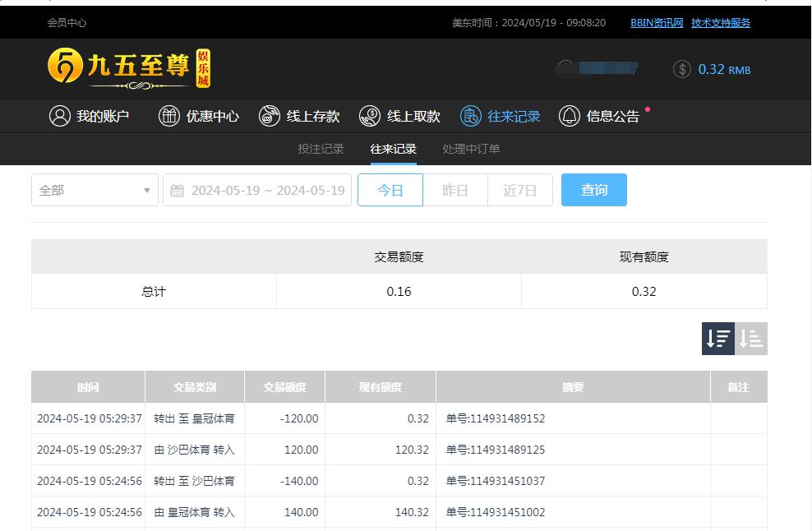Click the 交易类别 column header
The width and height of the screenshot is (812, 531).
(195, 387)
